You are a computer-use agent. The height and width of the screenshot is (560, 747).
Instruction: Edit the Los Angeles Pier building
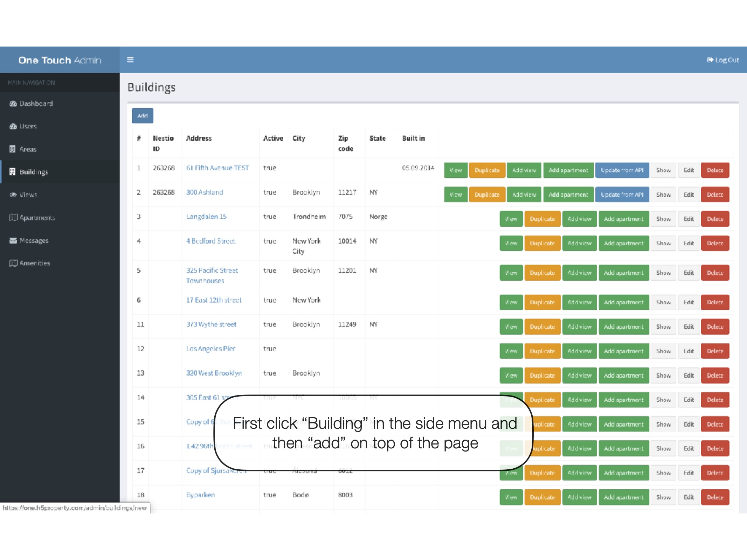pos(689,351)
